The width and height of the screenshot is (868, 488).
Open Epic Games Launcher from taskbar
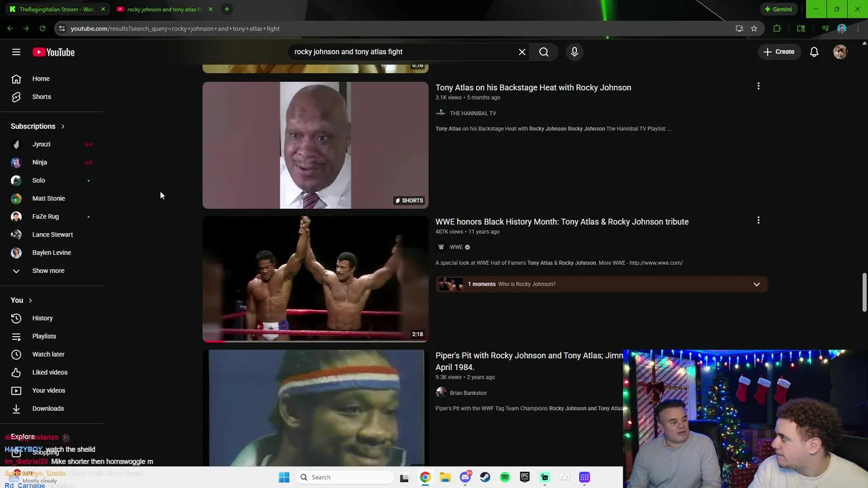click(525, 477)
